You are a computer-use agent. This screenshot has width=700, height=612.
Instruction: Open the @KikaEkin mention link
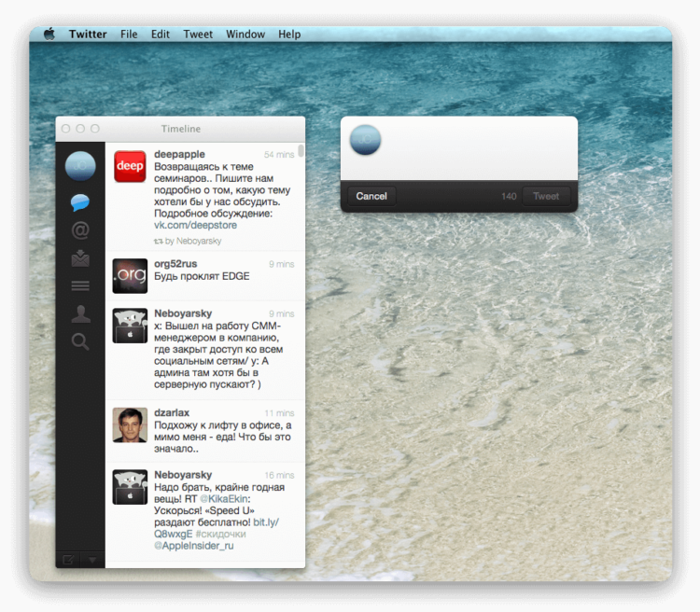coord(225,498)
